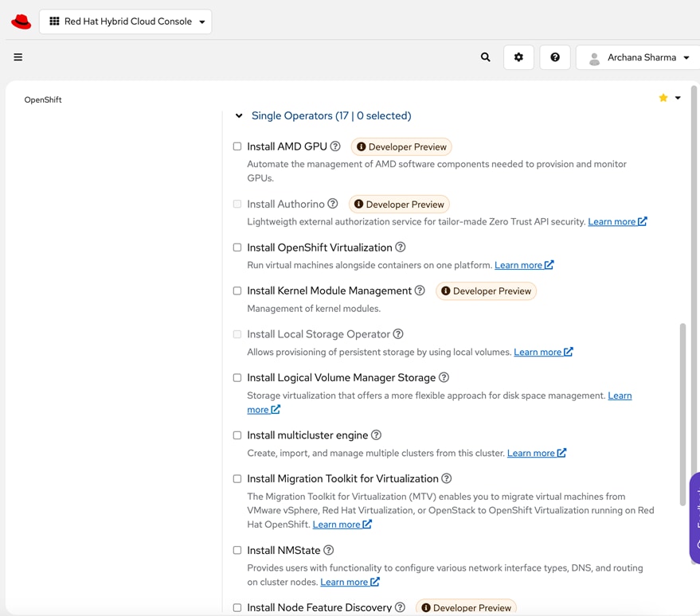Show help tooltip for Logical Volume Manager Storage
This screenshot has height=616, width=700.
coord(444,377)
